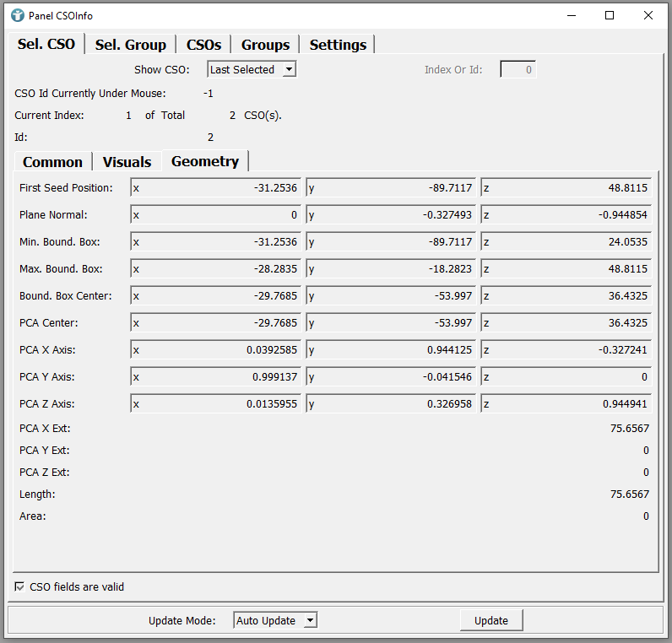Viewport: 672px width, 643px height.
Task: Click the PCA Center x field
Action: click(x=216, y=323)
